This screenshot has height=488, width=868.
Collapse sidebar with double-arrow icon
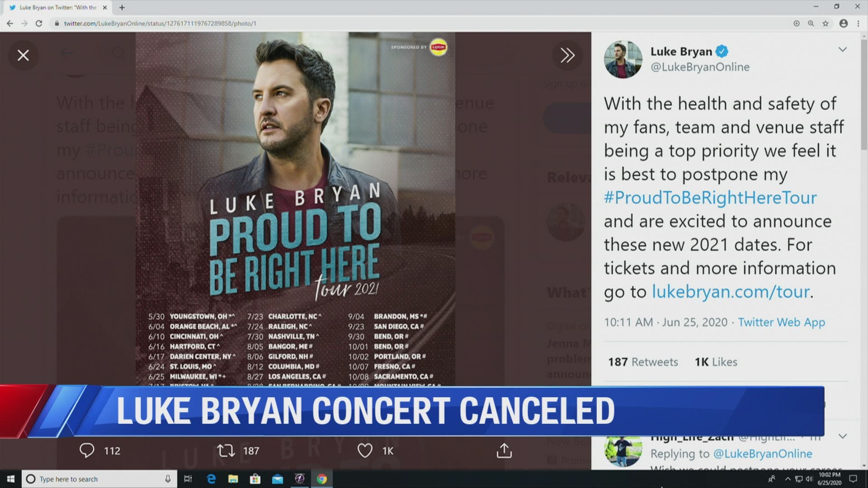tap(567, 55)
